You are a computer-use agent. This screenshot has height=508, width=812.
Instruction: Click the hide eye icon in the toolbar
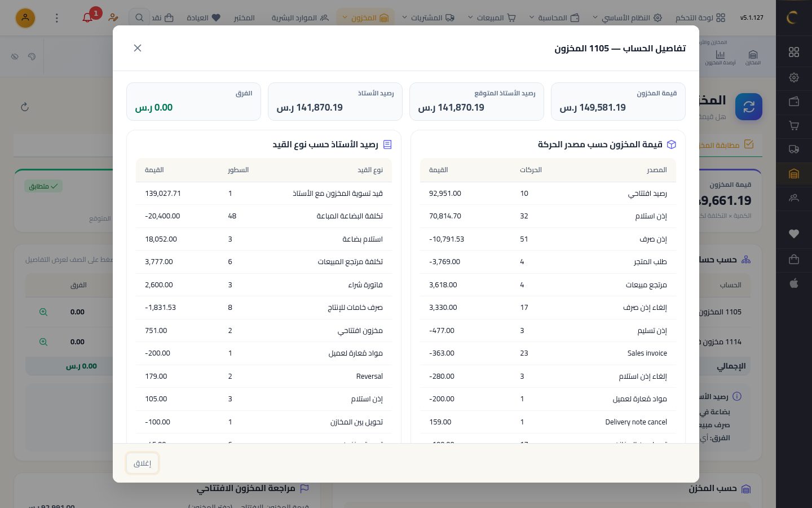pos(15,56)
